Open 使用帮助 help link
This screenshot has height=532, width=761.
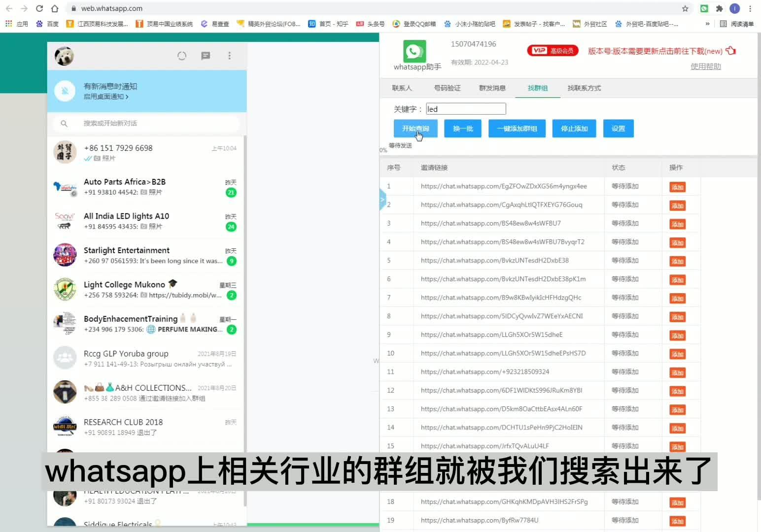(705, 66)
